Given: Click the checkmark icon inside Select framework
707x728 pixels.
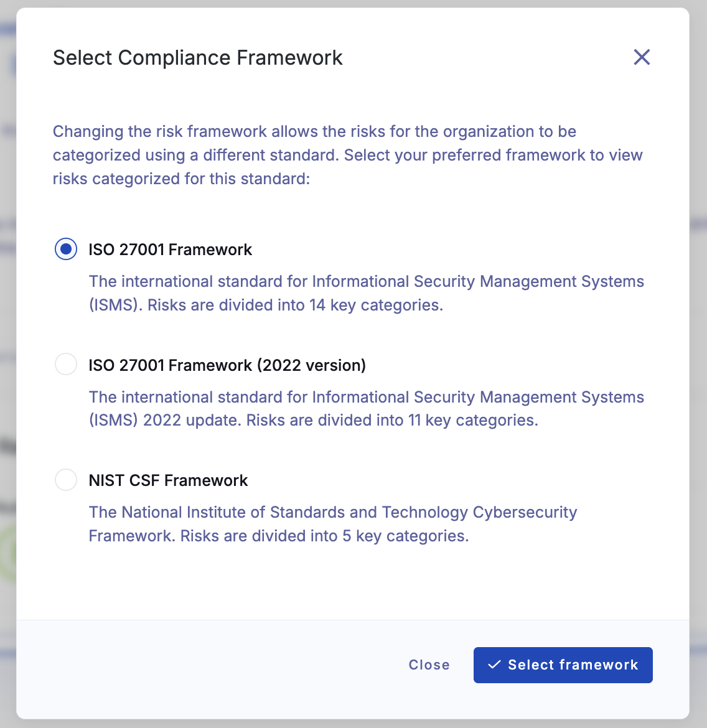Looking at the screenshot, I should [x=494, y=665].
